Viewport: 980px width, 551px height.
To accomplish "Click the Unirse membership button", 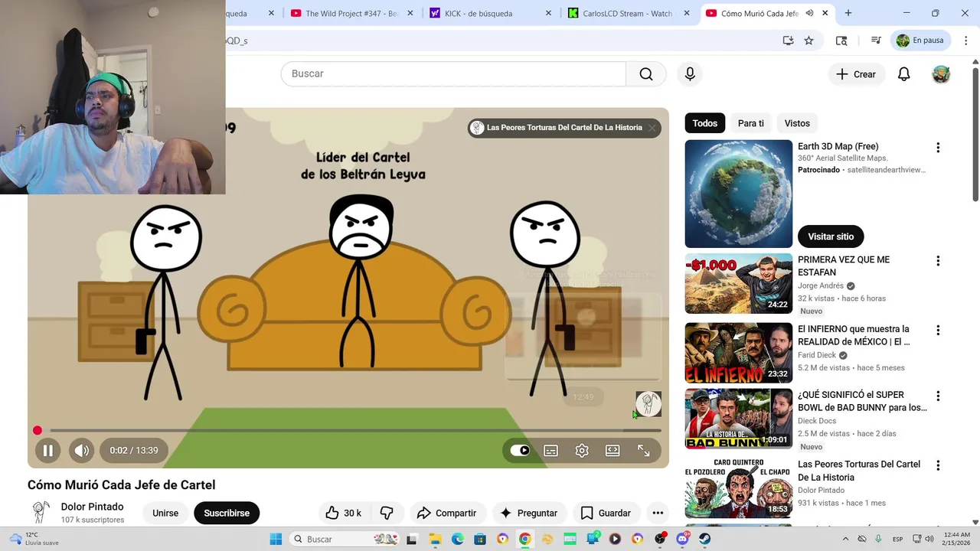I will (165, 513).
